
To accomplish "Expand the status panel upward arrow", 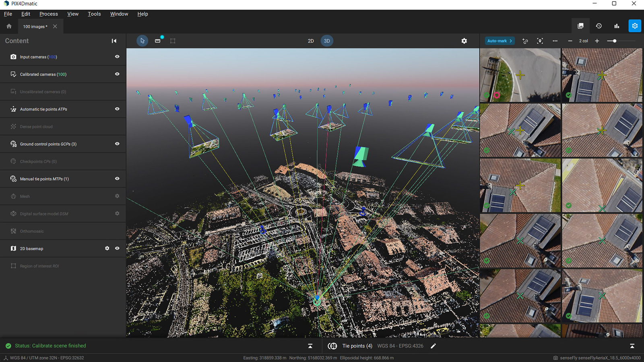I will [310, 346].
